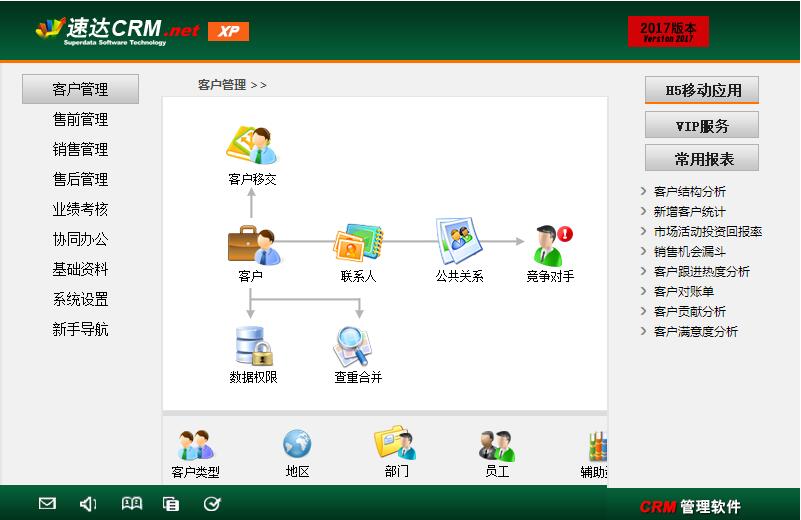Open the 公共关系 public relations icon
This screenshot has width=801, height=520.
[x=459, y=241]
